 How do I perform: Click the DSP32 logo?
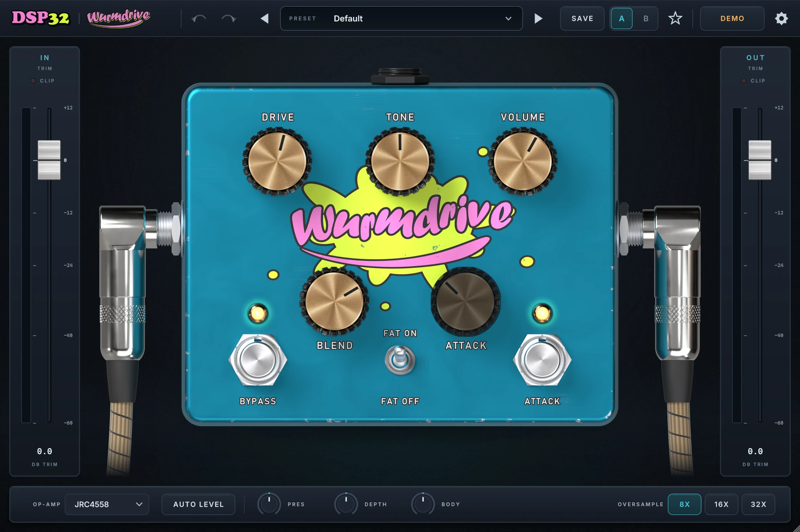41,18
